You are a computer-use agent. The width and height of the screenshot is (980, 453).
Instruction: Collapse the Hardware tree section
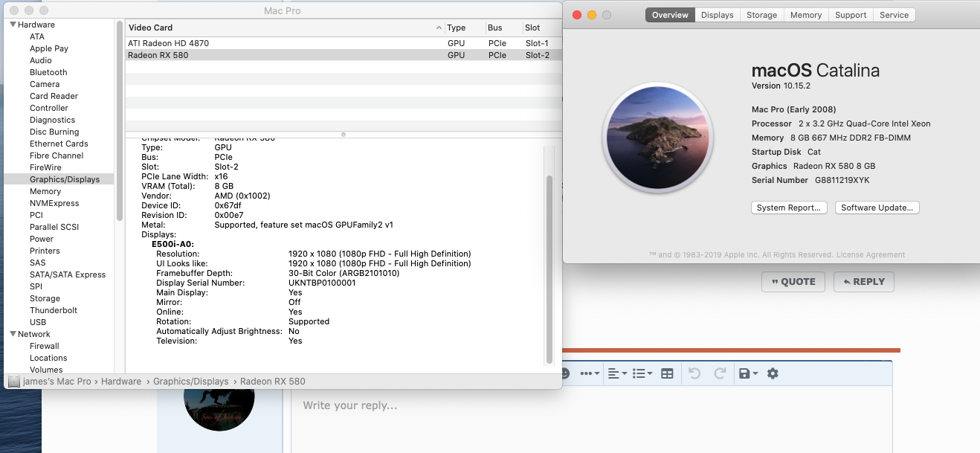pyautogui.click(x=13, y=25)
